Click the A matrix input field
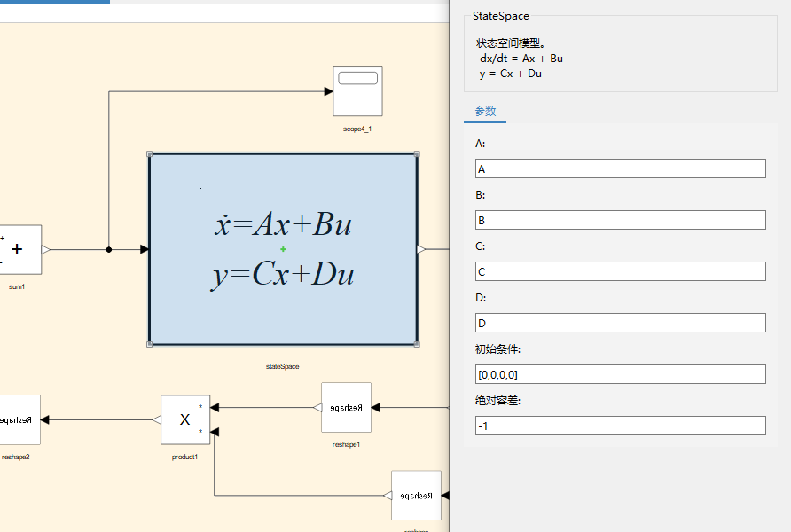Viewport: 791px width, 532px height. [621, 168]
